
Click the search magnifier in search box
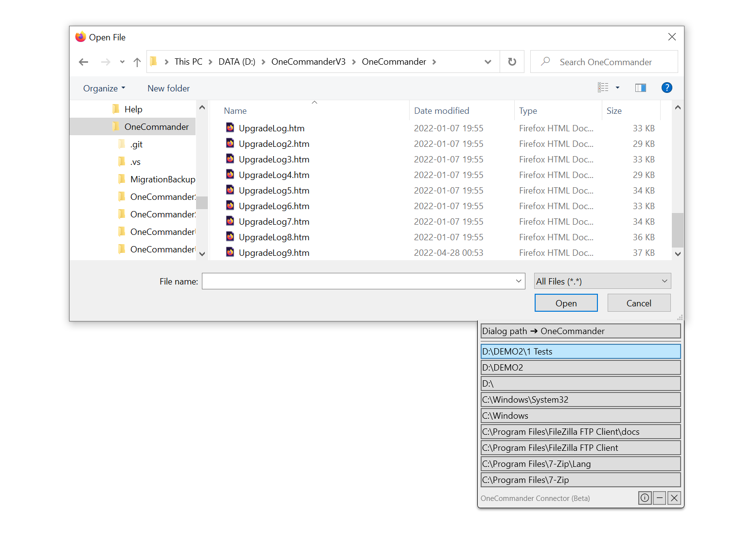point(544,62)
